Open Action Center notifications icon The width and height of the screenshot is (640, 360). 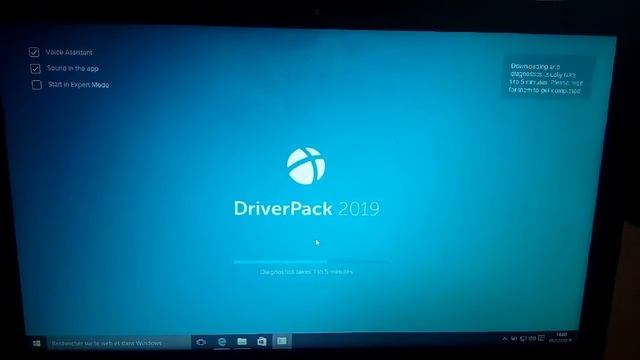(x=541, y=338)
